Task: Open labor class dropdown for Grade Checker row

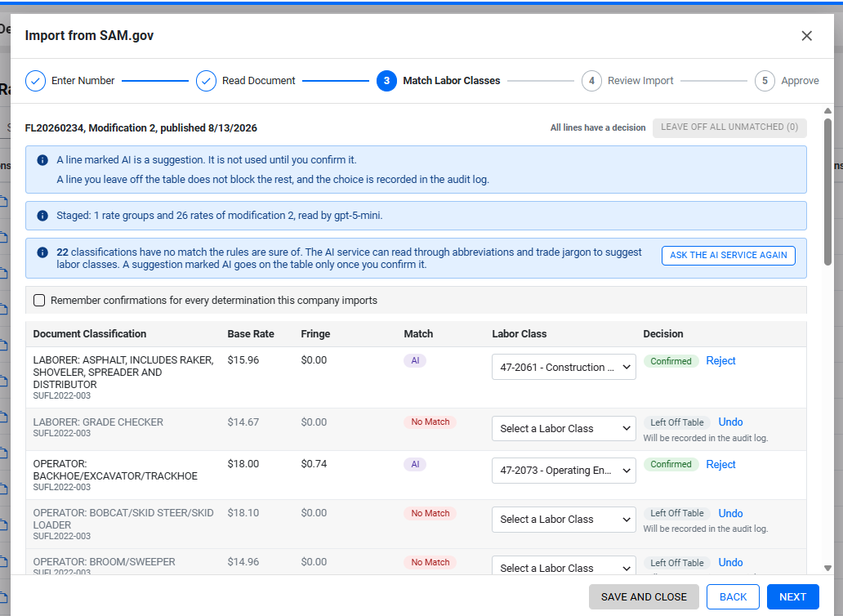Action: (564, 428)
